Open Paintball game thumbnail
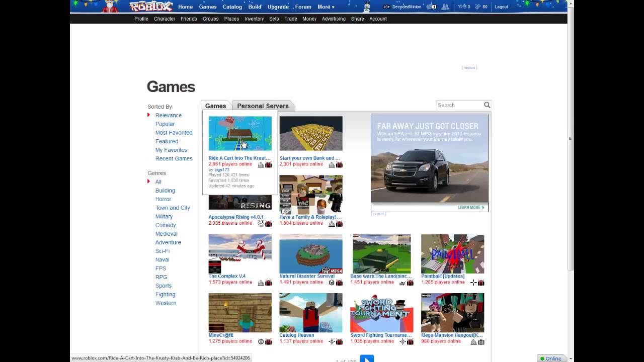The image size is (644, 362). 452,254
